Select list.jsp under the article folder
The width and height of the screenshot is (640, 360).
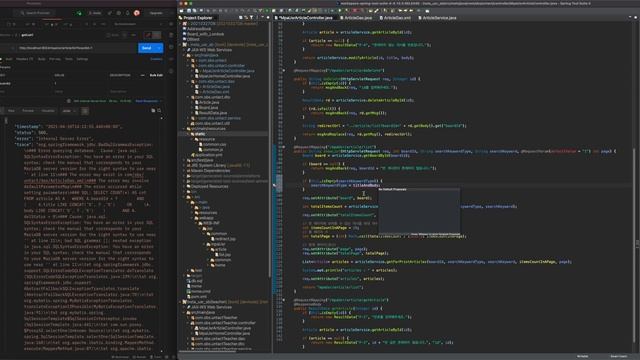224,255
